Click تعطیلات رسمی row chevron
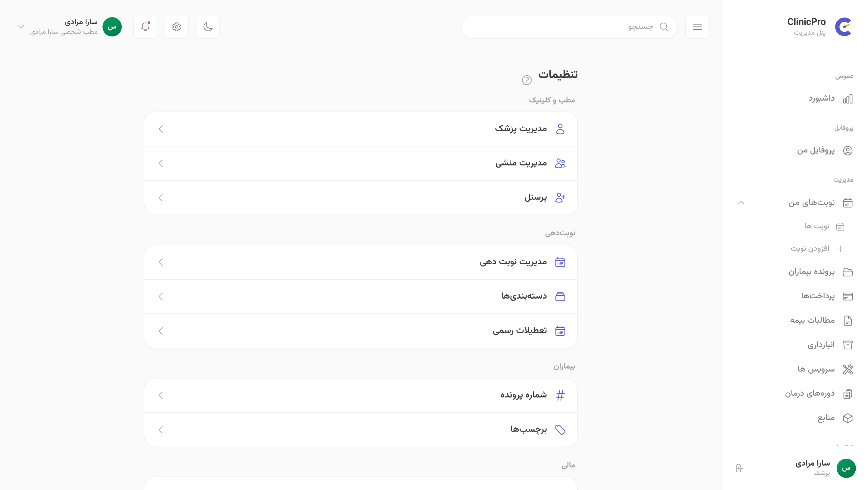This screenshot has width=868, height=490. coord(161,331)
